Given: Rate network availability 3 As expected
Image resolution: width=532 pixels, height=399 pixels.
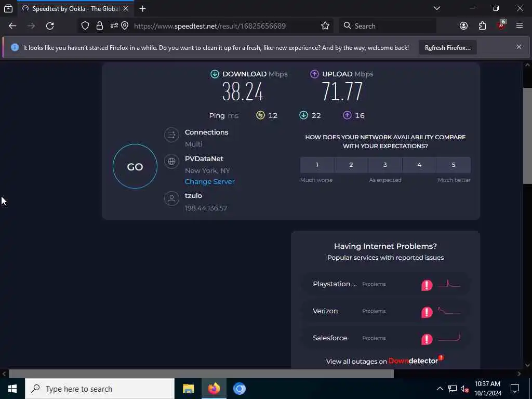Looking at the screenshot, I should click(x=385, y=165).
